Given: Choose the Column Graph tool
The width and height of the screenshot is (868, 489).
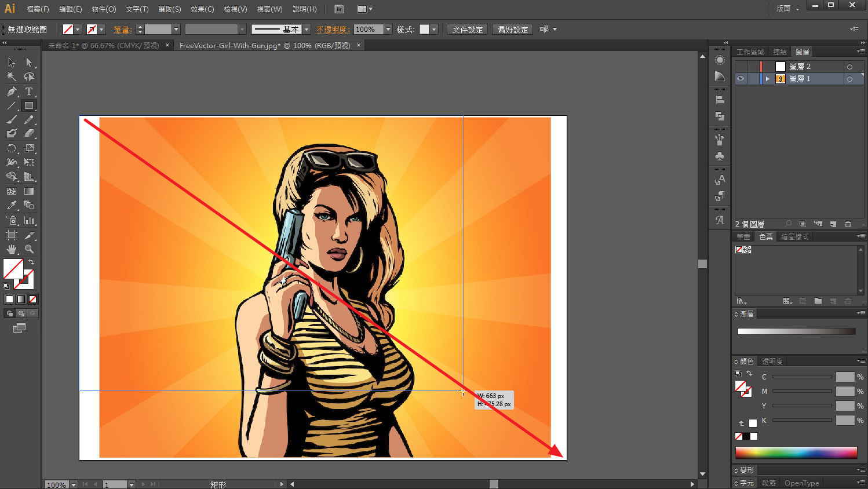Looking at the screenshot, I should (29, 221).
